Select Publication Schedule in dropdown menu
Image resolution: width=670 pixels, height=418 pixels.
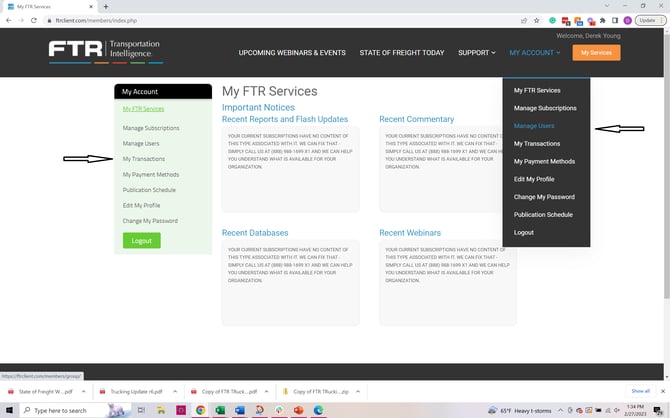click(543, 215)
